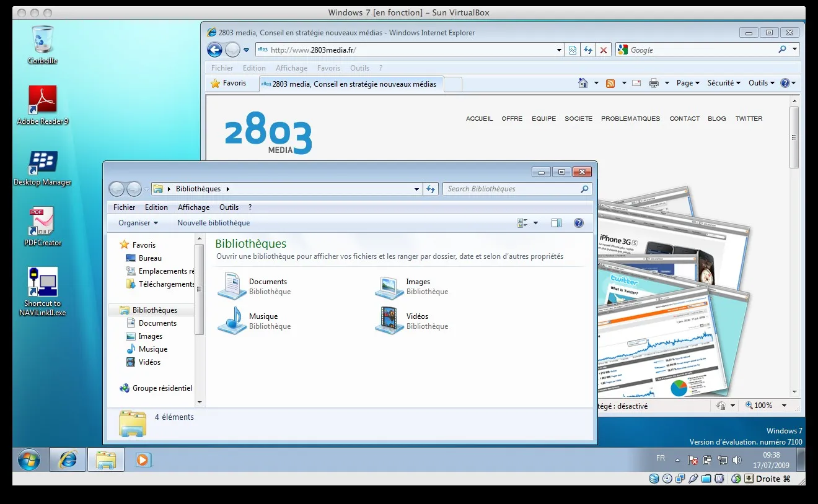818x504 pixels.
Task: Select Groupe résidentiel in the navigation pane
Action: (156, 388)
